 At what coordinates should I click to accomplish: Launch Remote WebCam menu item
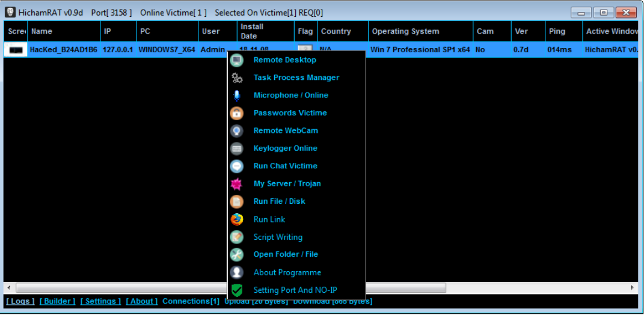[x=286, y=130]
